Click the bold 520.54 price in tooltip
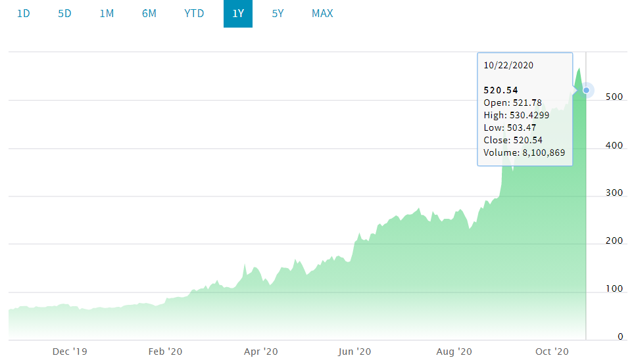Image resolution: width=634 pixels, height=364 pixels. [500, 90]
